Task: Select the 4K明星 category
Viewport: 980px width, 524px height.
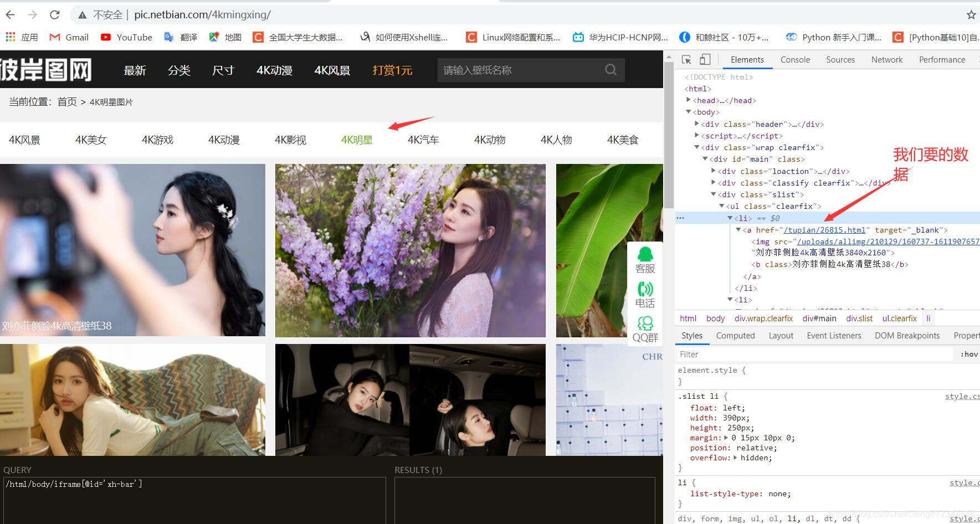Action: 357,140
